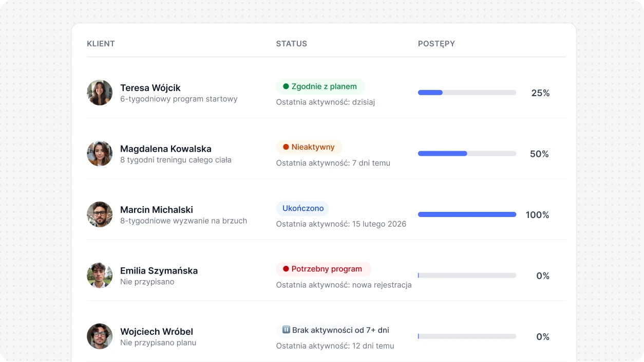Click the green dot in 'Zgodnie z planem'
This screenshot has height=362, width=644.
click(x=286, y=86)
